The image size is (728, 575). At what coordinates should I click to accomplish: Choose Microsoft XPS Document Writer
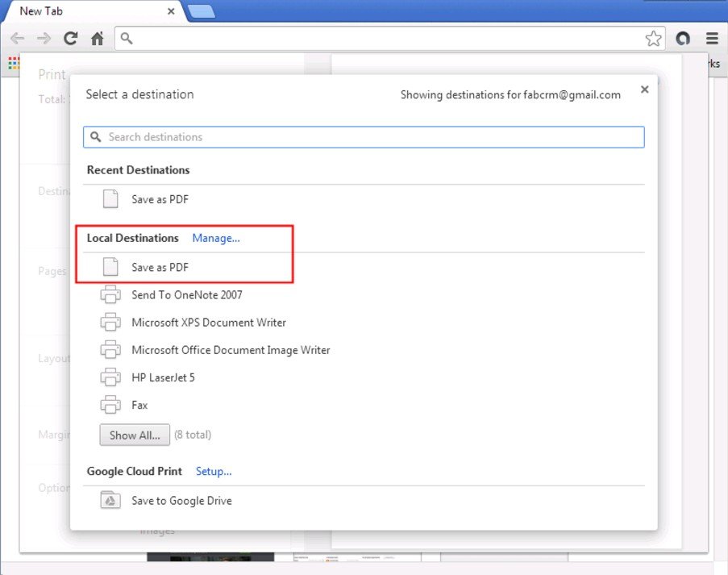pyautogui.click(x=364, y=322)
